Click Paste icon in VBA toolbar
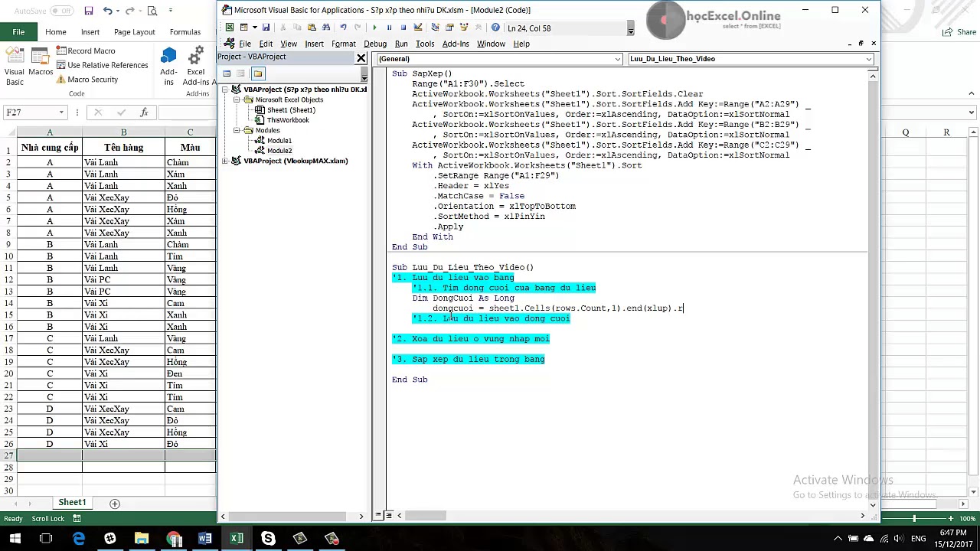Screen dimensions: 980x551 [x=312, y=28]
